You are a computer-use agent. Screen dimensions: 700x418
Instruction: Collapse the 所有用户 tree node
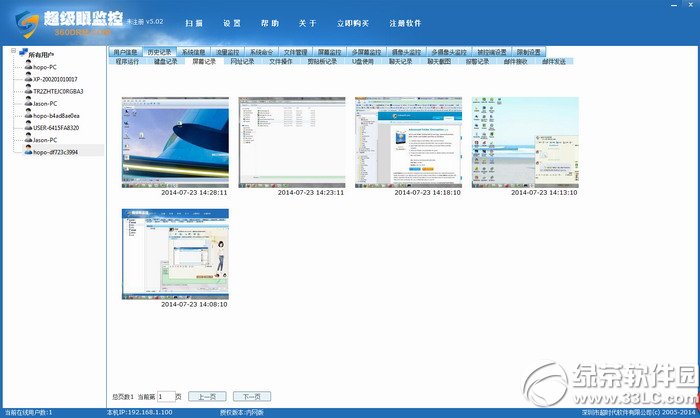(x=13, y=50)
